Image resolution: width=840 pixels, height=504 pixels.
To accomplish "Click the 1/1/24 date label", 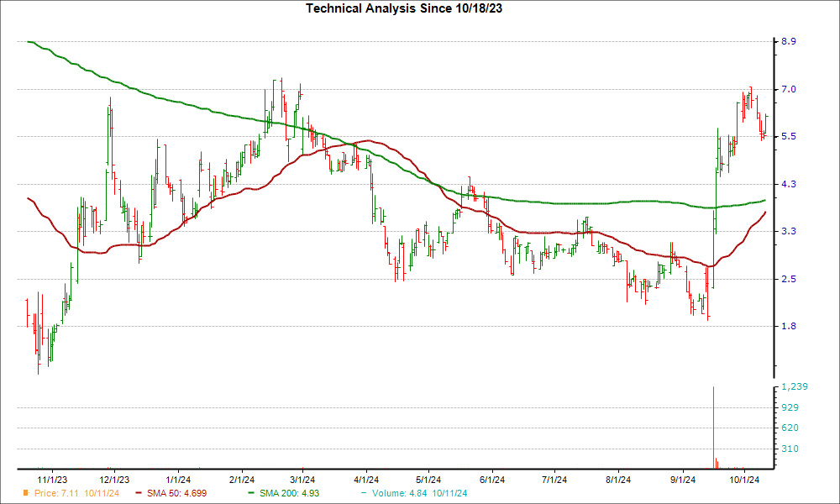I will pyautogui.click(x=178, y=480).
